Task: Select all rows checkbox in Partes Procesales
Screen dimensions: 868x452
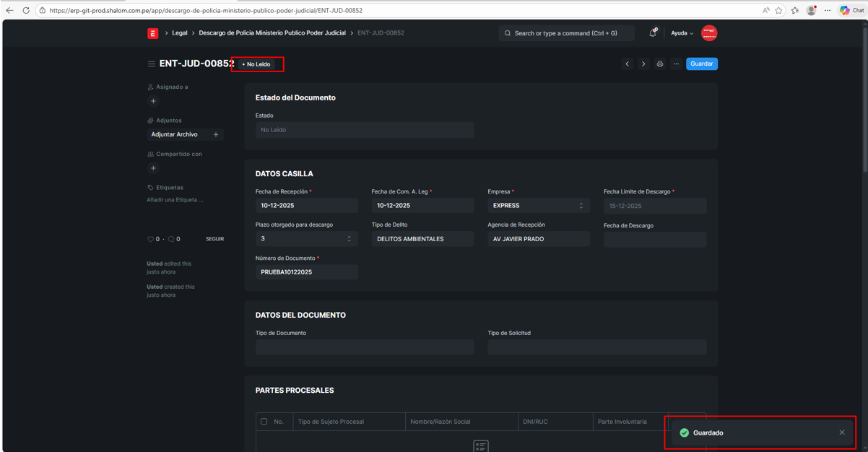Action: point(264,422)
